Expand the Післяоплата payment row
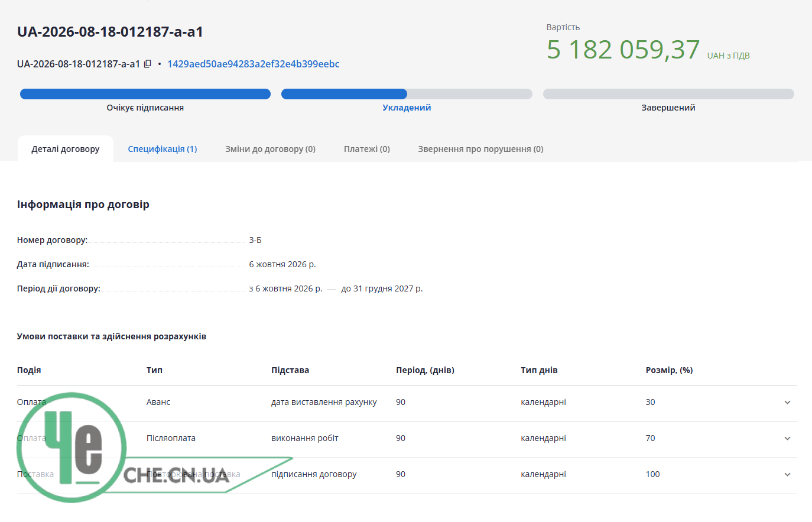This screenshot has height=522, width=812. [x=787, y=439]
